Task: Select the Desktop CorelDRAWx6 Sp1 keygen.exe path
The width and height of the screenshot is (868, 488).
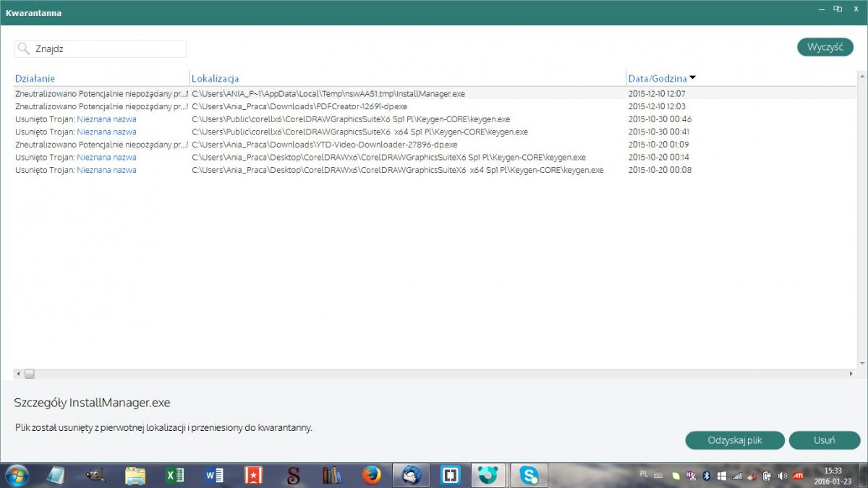Action: click(388, 158)
